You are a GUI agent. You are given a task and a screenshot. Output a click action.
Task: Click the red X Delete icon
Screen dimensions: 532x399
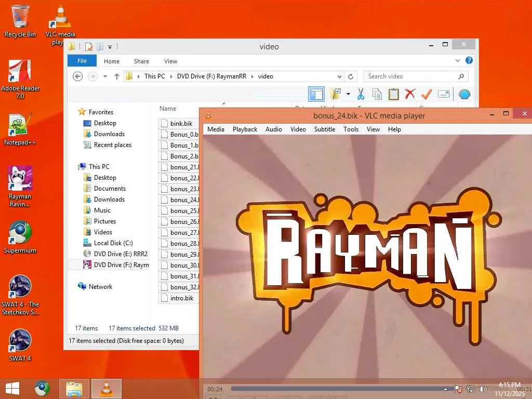410,94
